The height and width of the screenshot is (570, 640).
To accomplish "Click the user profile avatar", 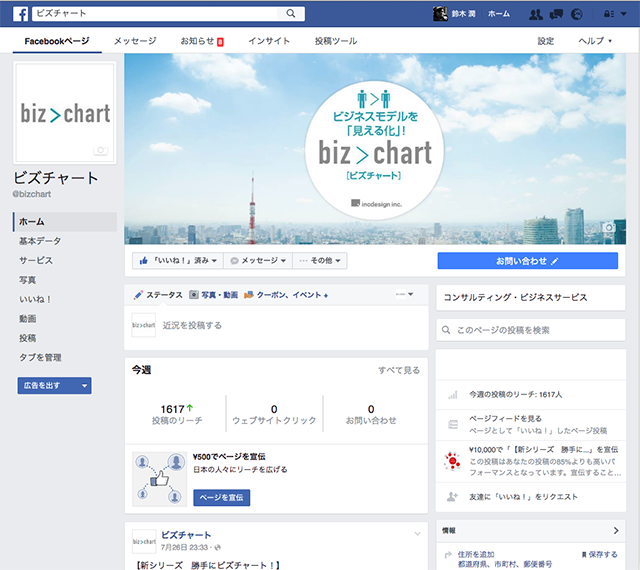I will coord(440,14).
